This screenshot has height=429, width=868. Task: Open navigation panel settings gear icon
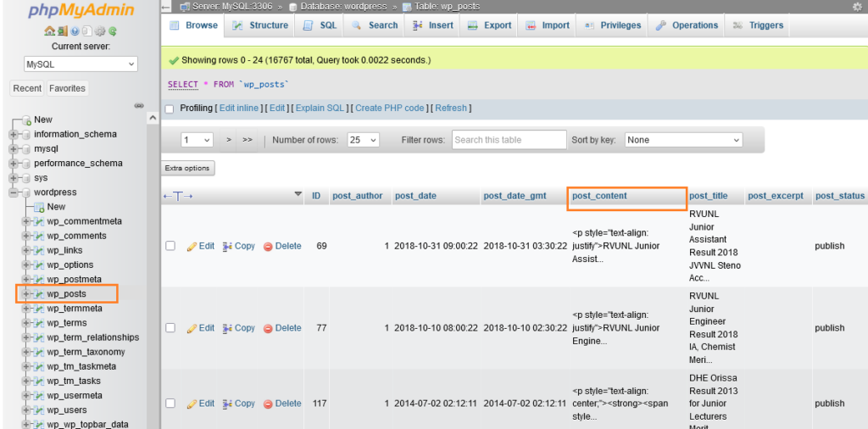100,31
